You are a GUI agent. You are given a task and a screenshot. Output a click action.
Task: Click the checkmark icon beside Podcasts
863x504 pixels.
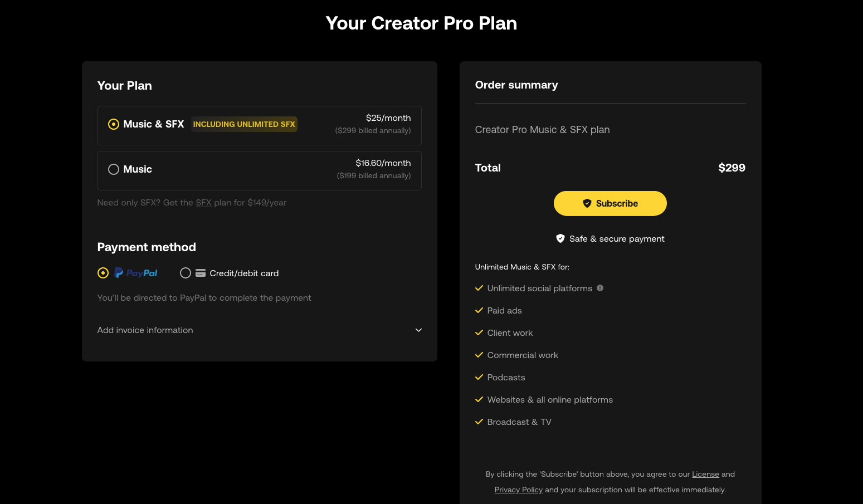coord(479,377)
